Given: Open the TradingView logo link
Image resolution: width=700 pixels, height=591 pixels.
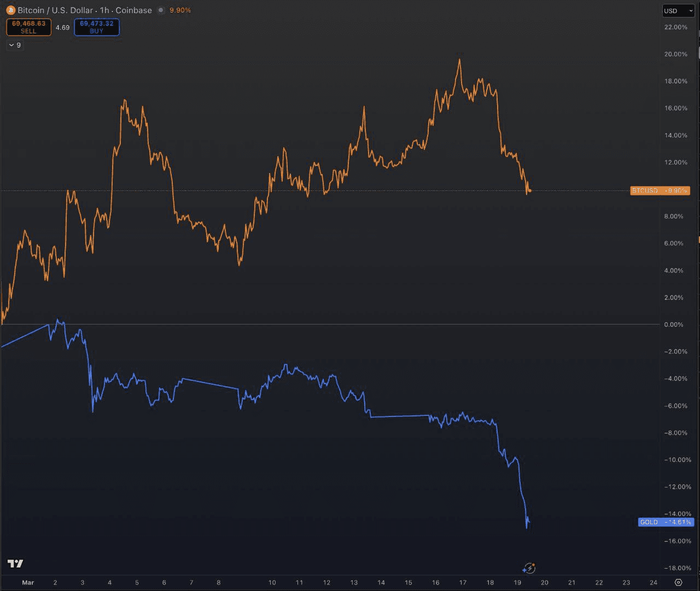Looking at the screenshot, I should (15, 564).
